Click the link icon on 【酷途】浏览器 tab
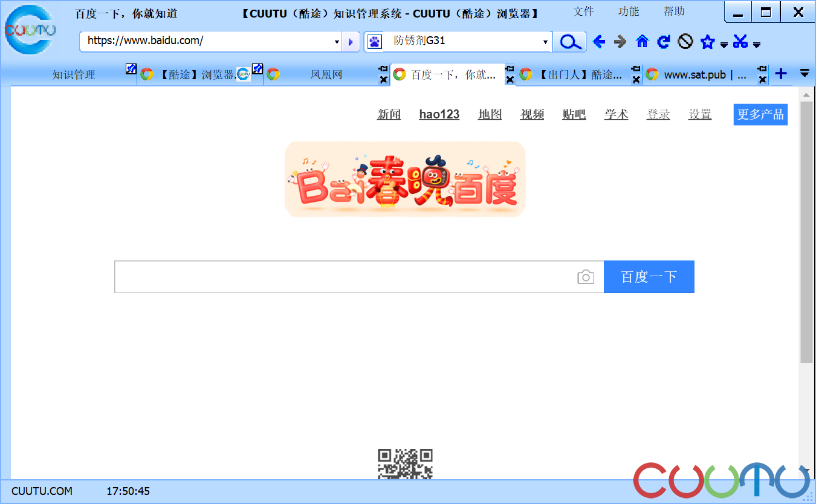Image resolution: width=816 pixels, height=504 pixels. coord(257,69)
